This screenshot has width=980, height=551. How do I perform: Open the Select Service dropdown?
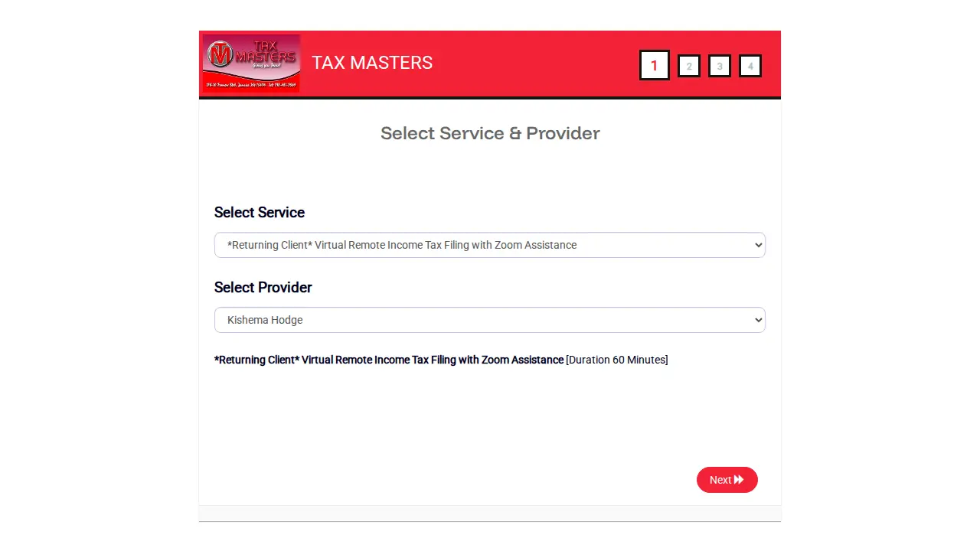490,245
